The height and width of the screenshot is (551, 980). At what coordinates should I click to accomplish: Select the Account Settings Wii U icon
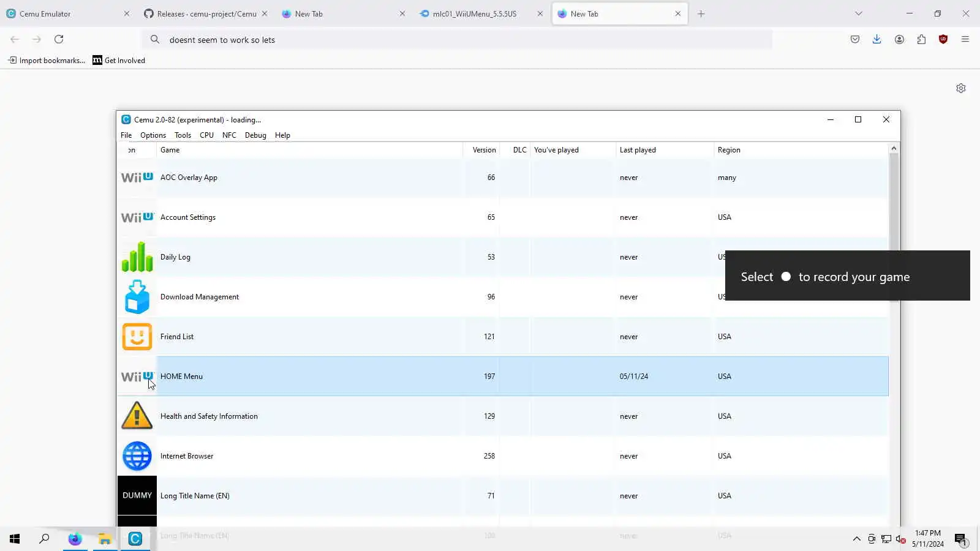click(x=137, y=217)
